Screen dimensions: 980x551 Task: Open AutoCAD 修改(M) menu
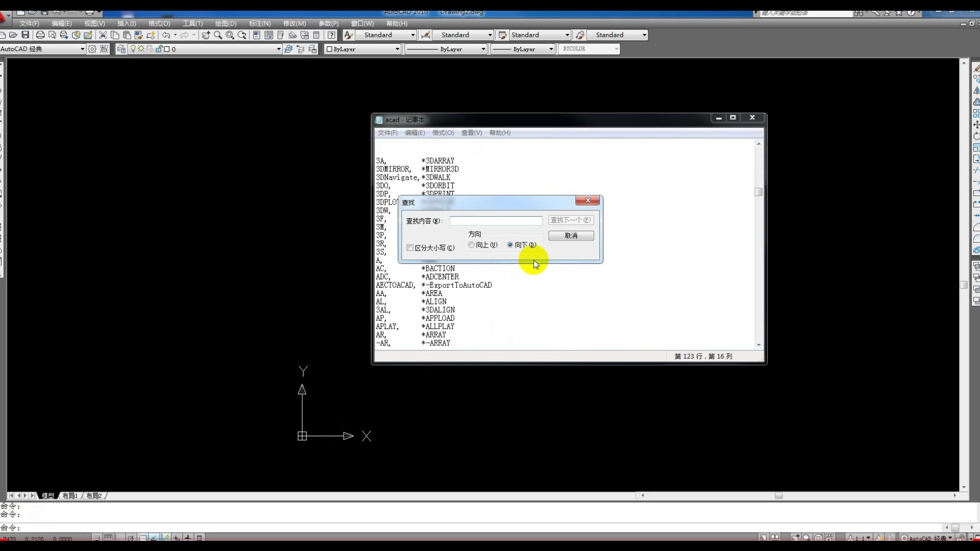295,23
